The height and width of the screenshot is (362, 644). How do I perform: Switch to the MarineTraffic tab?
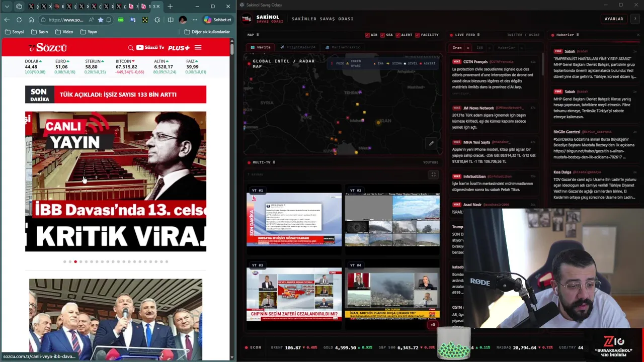pos(343,47)
